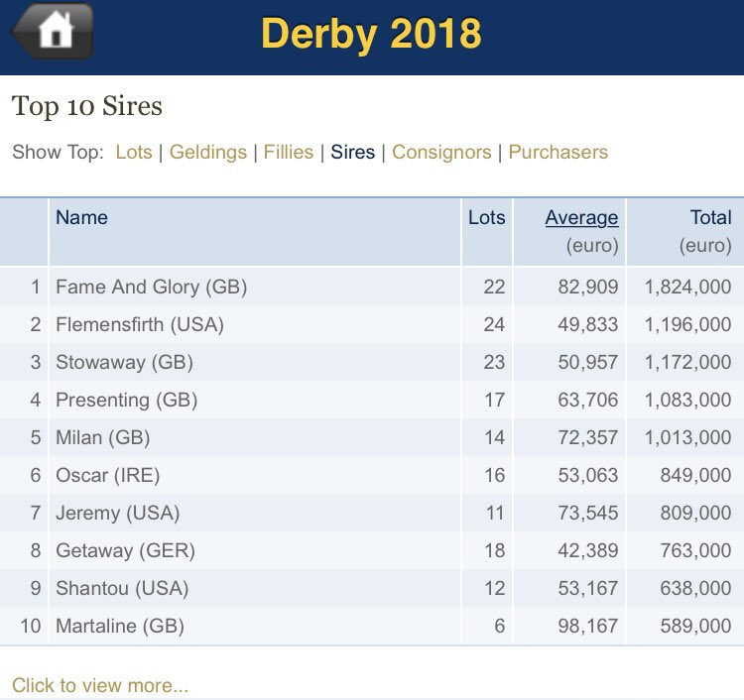Show top Purchasers list

558,153
